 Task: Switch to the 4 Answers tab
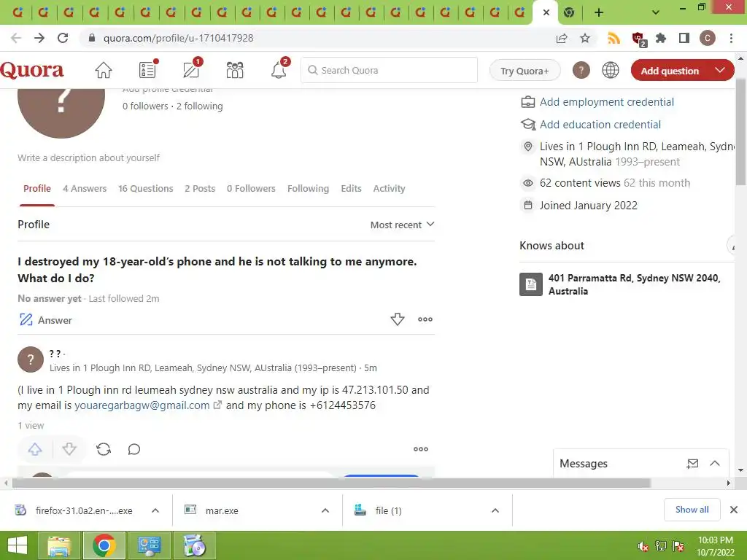click(x=85, y=189)
